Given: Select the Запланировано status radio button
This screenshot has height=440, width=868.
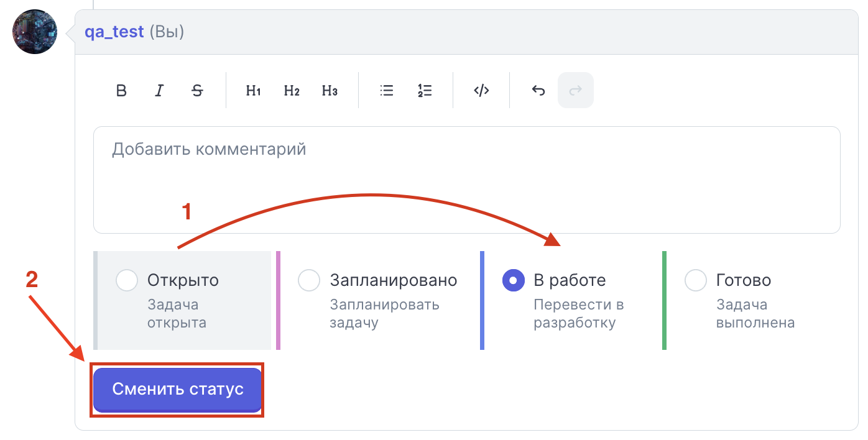Looking at the screenshot, I should [309, 280].
